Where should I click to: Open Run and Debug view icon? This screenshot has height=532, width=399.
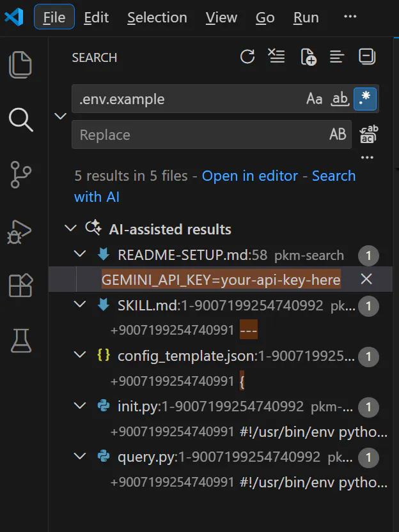pyautogui.click(x=20, y=232)
